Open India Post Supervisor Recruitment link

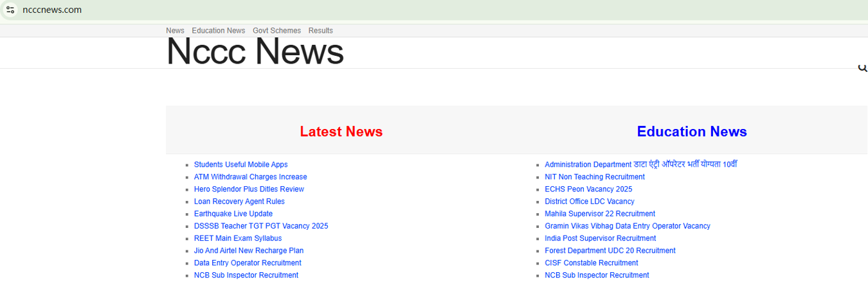pos(600,239)
